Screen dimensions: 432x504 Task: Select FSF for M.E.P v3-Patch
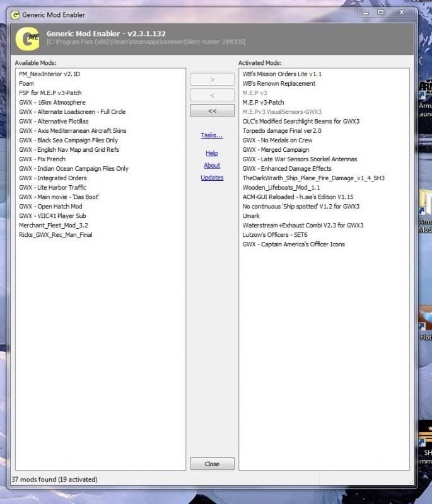[50, 93]
